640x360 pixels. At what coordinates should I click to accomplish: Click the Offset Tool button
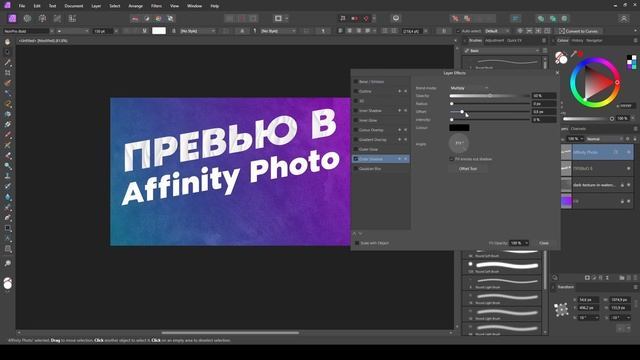point(468,169)
